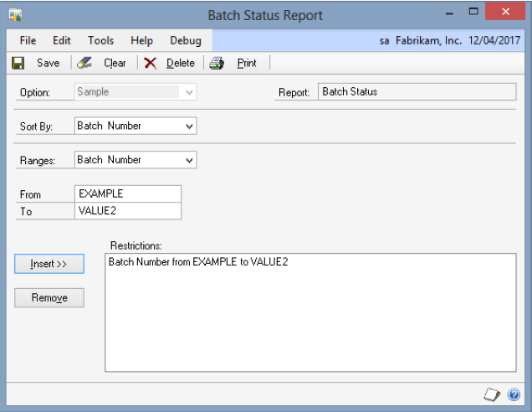Click the Print printer icon

pyautogui.click(x=217, y=63)
